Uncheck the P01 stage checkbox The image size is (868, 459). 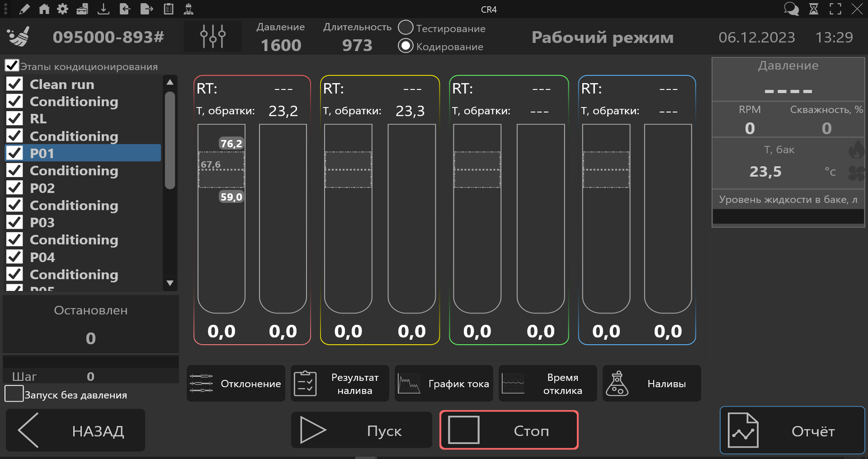pos(15,153)
